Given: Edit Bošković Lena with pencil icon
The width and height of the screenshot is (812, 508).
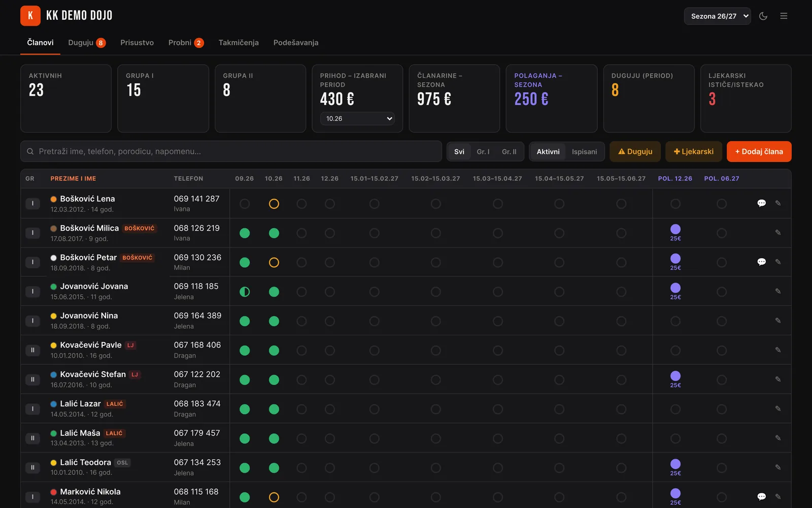Looking at the screenshot, I should click(x=778, y=203).
